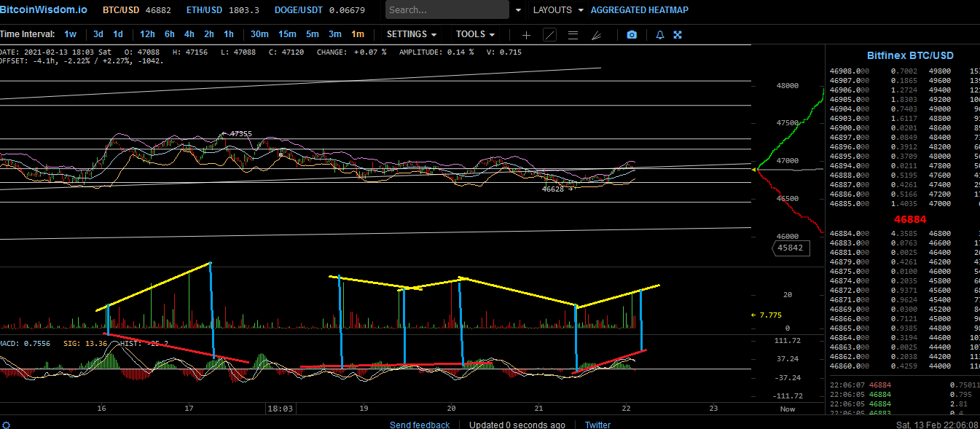Switch the time interval to 1h
The height and width of the screenshot is (429, 980).
[x=229, y=34]
